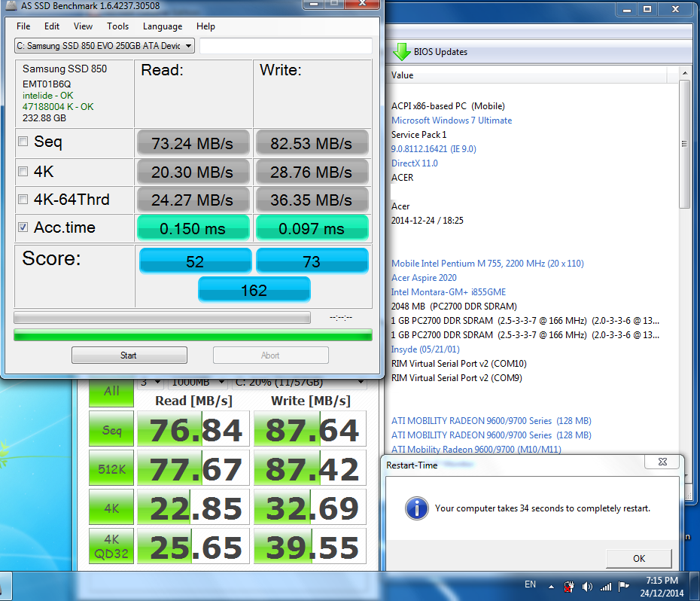Uncheck the Acc.time checkbox
This screenshot has width=700, height=601.
coord(23,227)
